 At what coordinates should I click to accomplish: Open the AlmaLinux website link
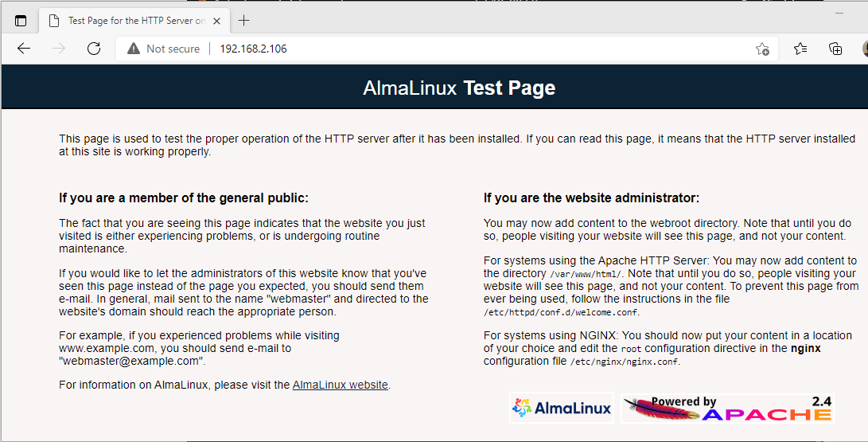point(340,385)
